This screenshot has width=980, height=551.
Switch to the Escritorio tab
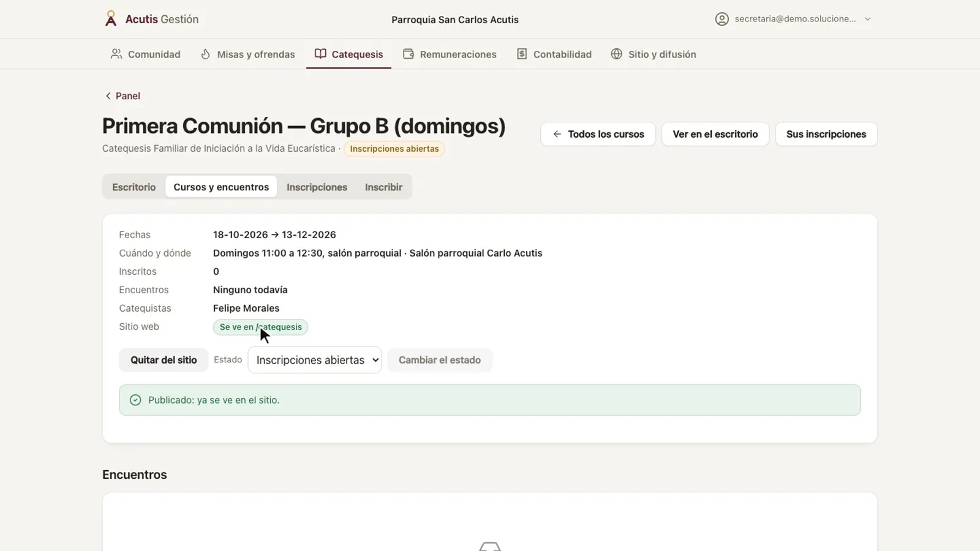[134, 187]
